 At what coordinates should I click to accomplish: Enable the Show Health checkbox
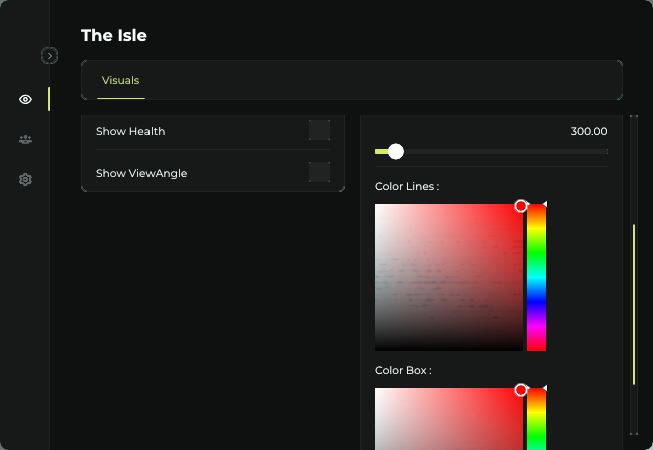tap(319, 131)
